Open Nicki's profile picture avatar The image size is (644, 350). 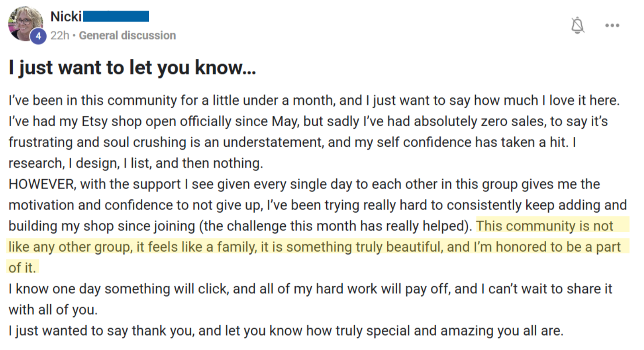26,24
